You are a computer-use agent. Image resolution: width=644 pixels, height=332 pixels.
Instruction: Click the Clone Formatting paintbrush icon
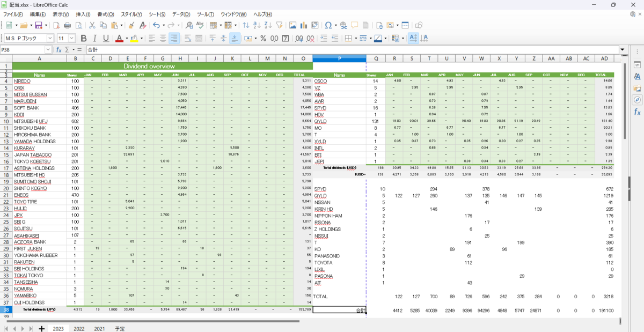(131, 25)
